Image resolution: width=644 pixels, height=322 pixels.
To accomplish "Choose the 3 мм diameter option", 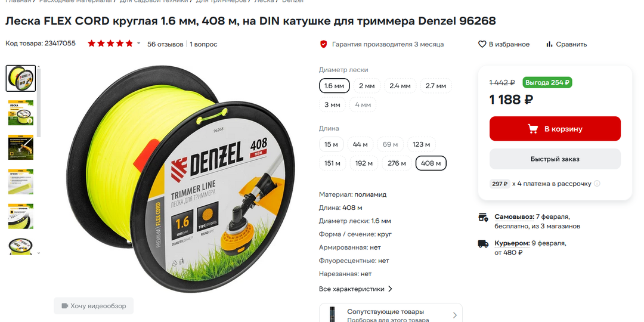I will 332,105.
